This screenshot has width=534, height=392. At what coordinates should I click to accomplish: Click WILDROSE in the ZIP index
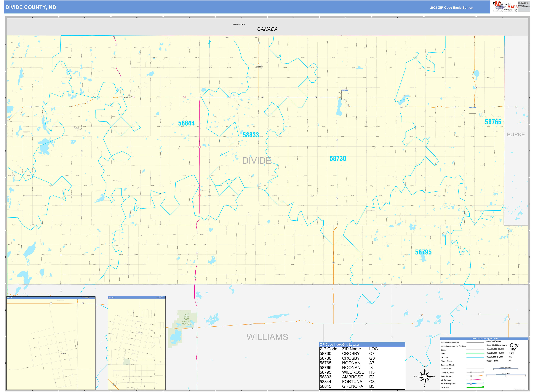pyautogui.click(x=353, y=372)
